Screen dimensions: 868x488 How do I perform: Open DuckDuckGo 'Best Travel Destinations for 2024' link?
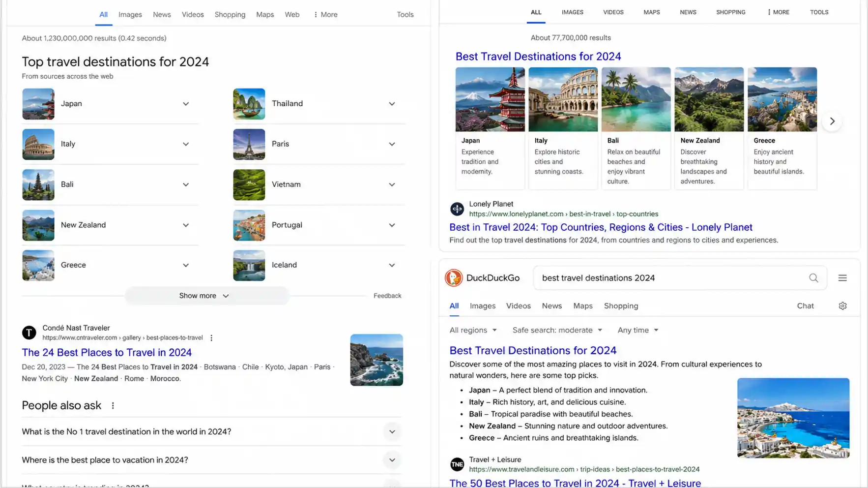533,350
